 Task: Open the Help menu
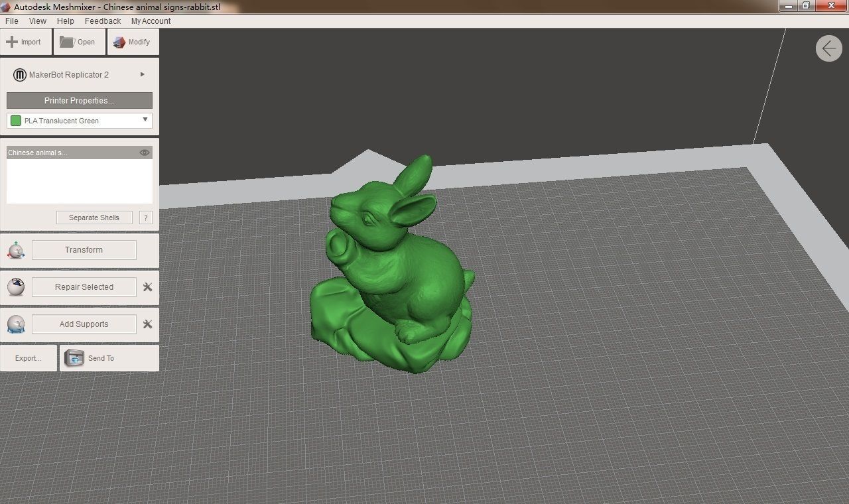pyautogui.click(x=66, y=21)
